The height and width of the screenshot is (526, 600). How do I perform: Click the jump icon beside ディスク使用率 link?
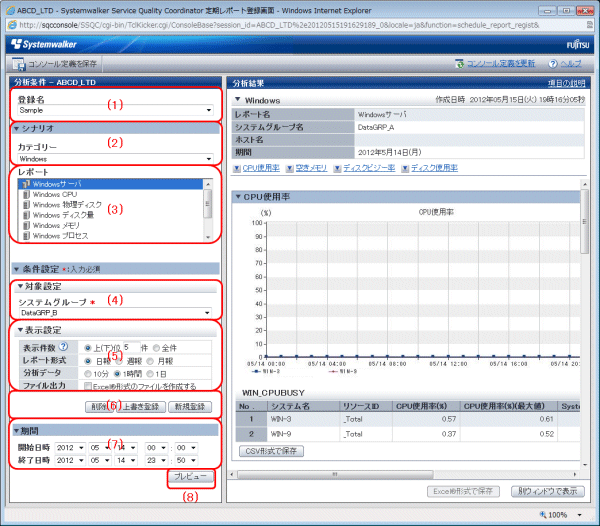(x=405, y=168)
